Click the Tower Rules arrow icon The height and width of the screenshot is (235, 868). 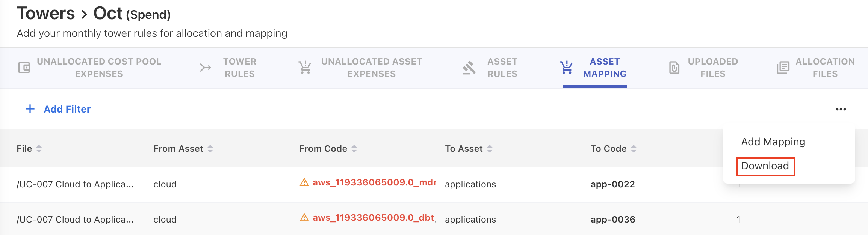(206, 68)
